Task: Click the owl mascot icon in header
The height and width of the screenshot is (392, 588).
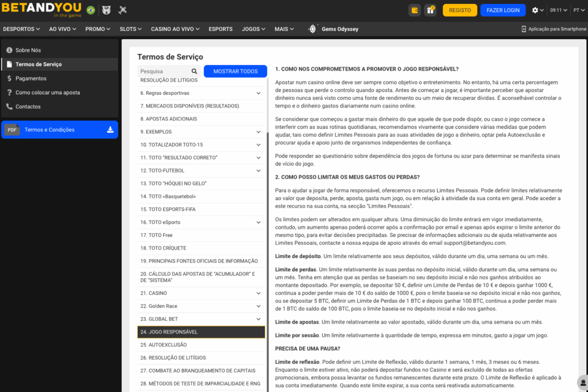Action: (x=106, y=10)
